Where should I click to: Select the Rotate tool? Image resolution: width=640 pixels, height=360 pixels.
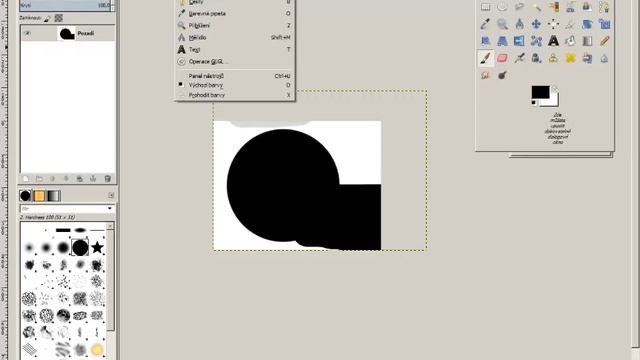click(x=587, y=24)
